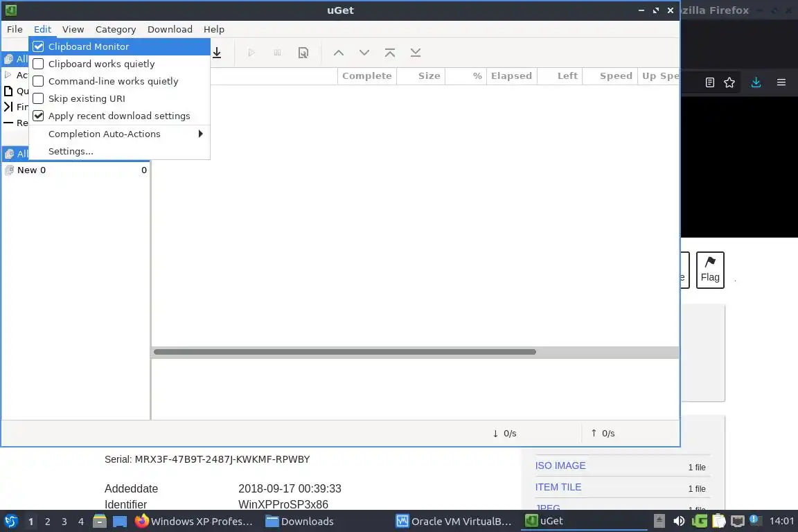Image resolution: width=798 pixels, height=532 pixels.
Task: Click the volume speaker tray icon
Action: click(x=679, y=522)
